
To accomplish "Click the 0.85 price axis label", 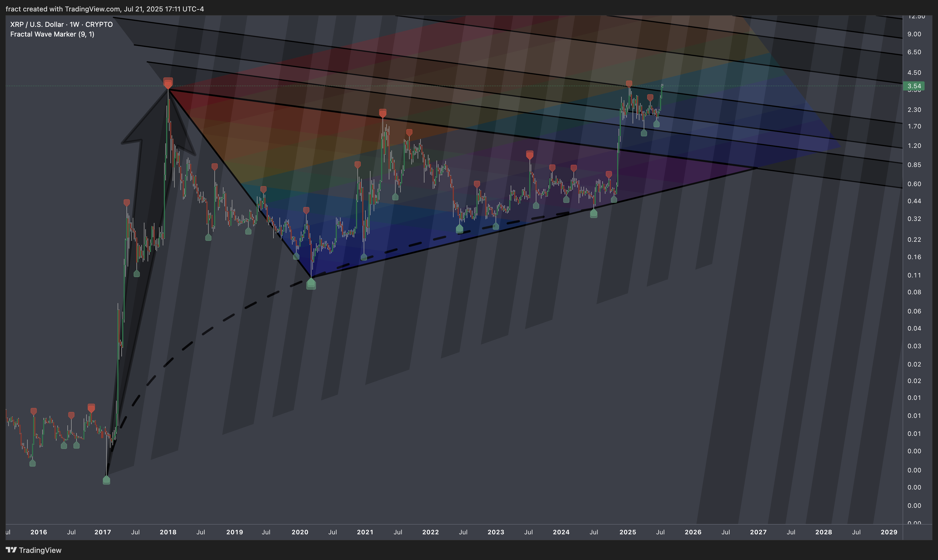I will coord(914,164).
